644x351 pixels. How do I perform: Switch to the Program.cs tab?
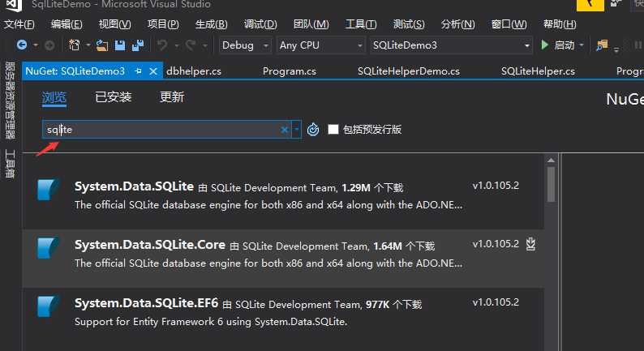pyautogui.click(x=290, y=71)
